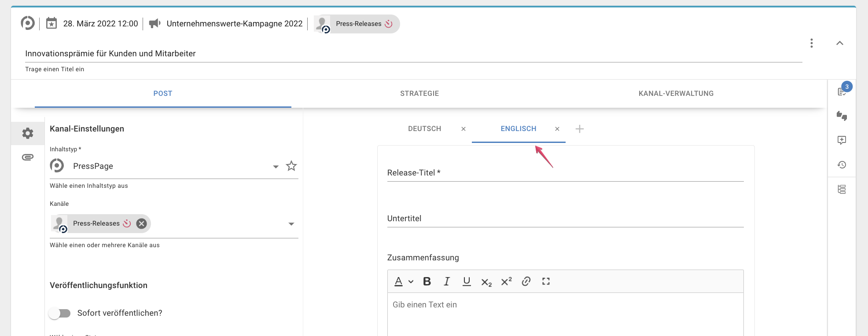The height and width of the screenshot is (336, 868).
Task: Add a new language with plus icon
Action: [x=580, y=129]
